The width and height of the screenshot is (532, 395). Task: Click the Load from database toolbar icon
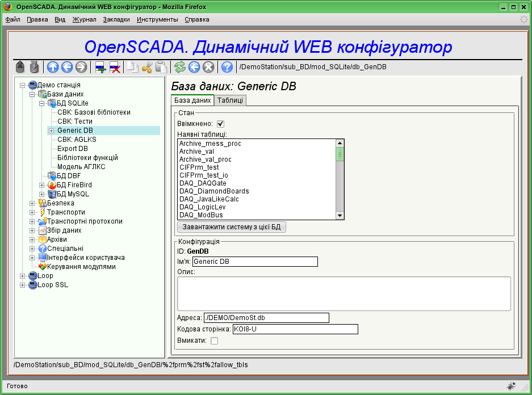20,67
